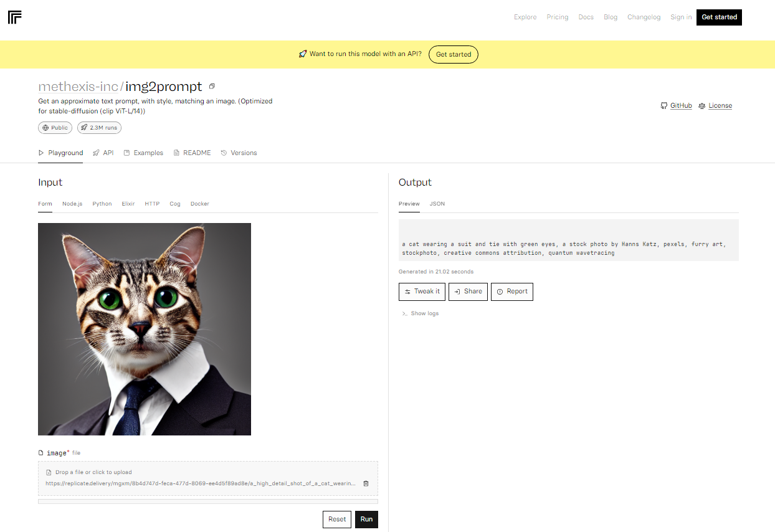Open the Pricing link
This screenshot has height=532, width=775.
(558, 17)
